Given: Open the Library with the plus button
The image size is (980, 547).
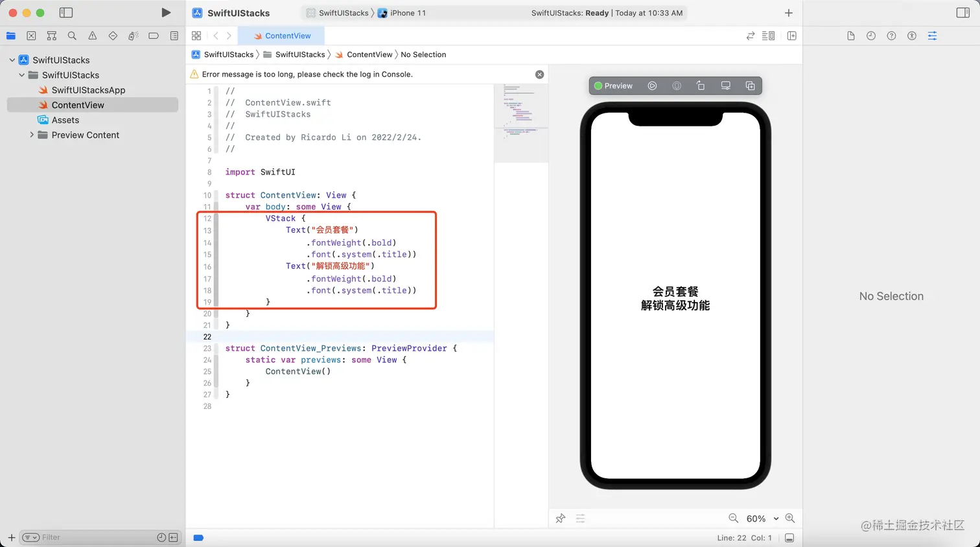Looking at the screenshot, I should point(789,12).
